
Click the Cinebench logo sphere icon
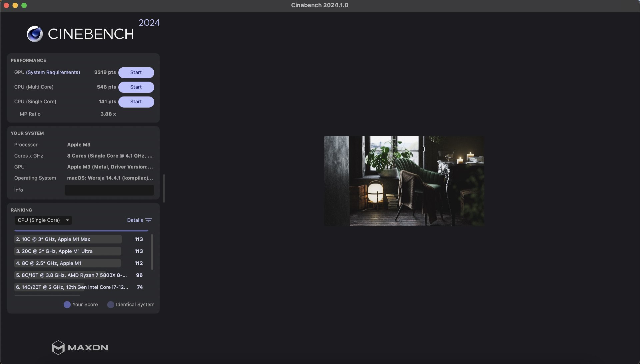click(x=35, y=34)
